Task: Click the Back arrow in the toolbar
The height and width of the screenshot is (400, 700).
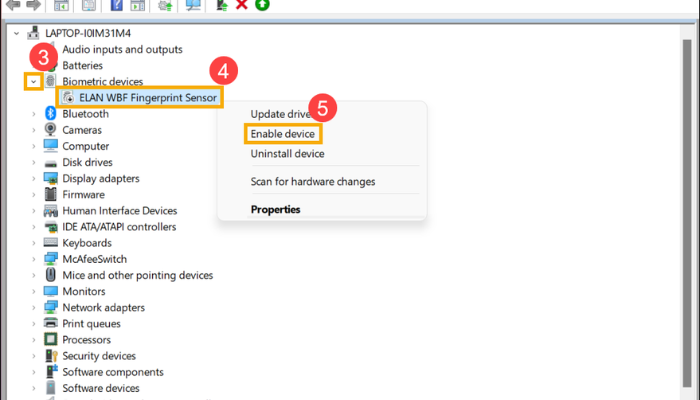Action: click(x=14, y=5)
